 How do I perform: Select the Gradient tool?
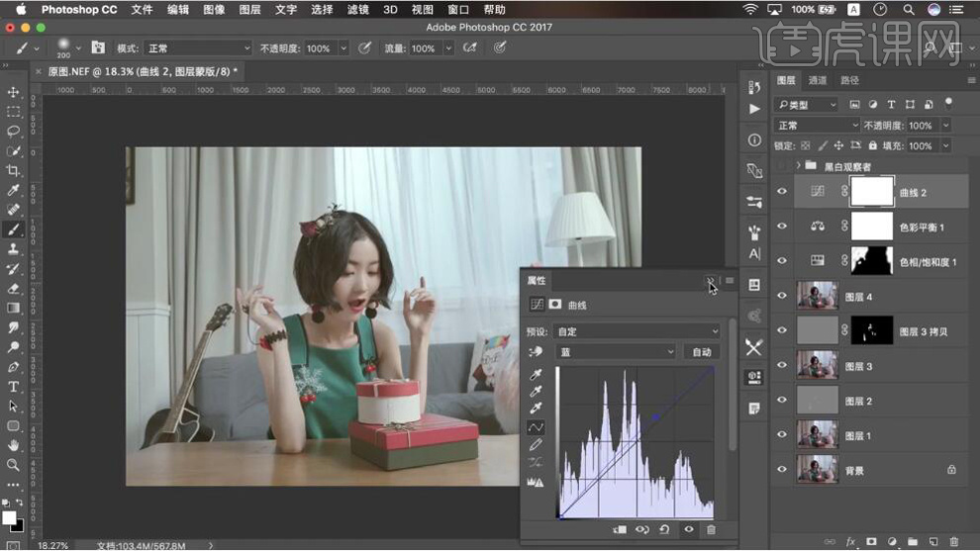[13, 308]
